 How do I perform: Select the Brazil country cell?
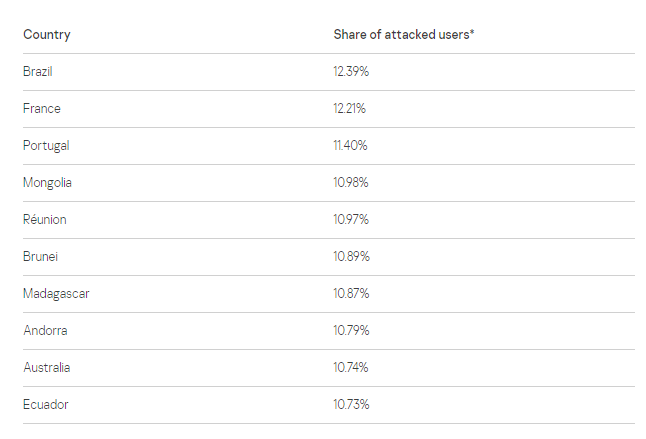[x=38, y=72]
